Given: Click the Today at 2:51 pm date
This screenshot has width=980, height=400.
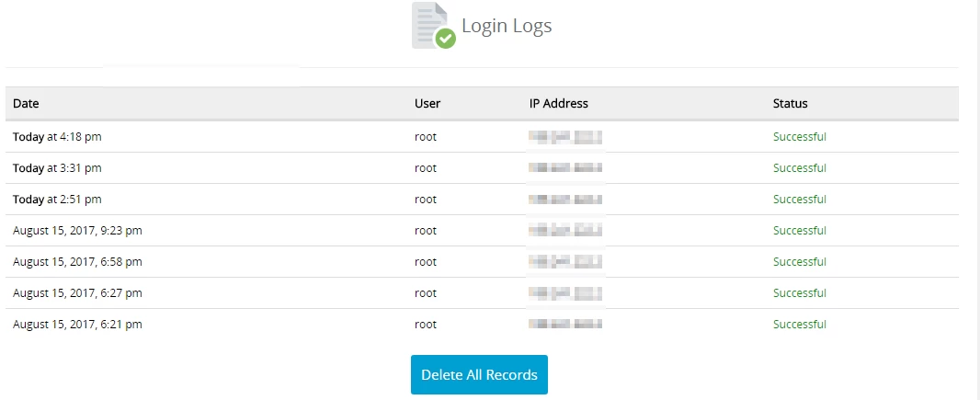Looking at the screenshot, I should coord(57,200).
